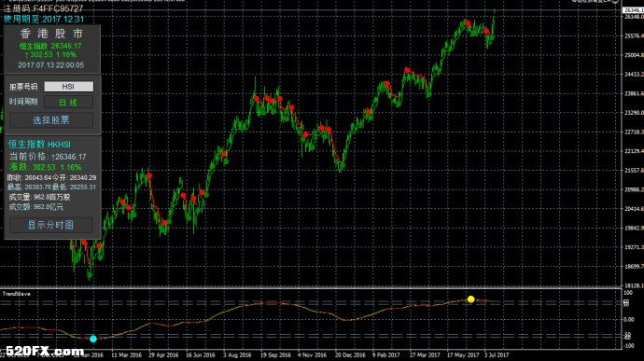Click the 3 Jul 2017 date label
Viewport: 644px width, 361px height.
[497, 354]
